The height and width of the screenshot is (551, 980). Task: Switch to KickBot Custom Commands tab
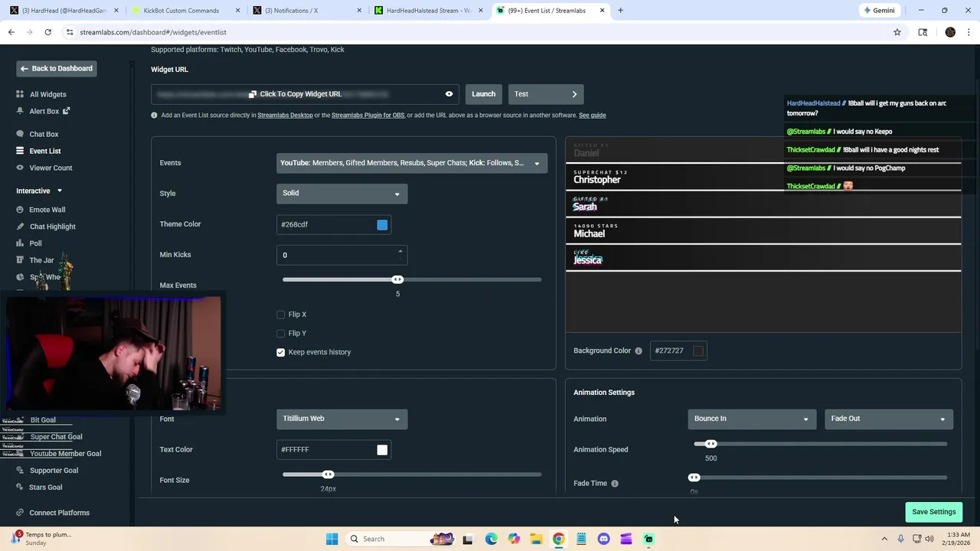[x=187, y=11]
